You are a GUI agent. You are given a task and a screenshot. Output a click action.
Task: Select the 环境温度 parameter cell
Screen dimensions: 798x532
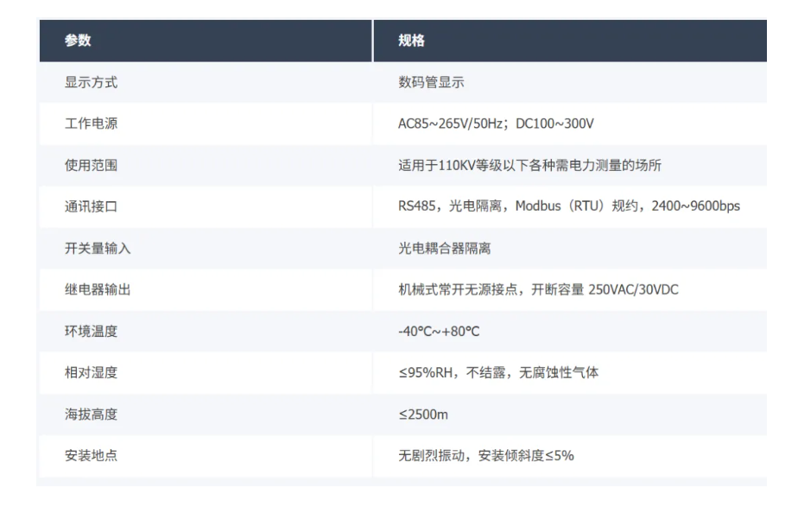(91, 332)
